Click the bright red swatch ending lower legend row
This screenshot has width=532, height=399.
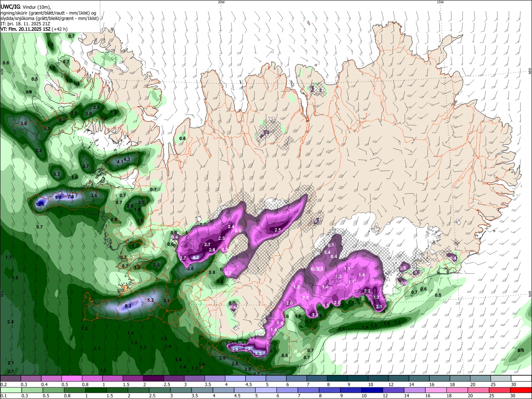[x=520, y=390]
